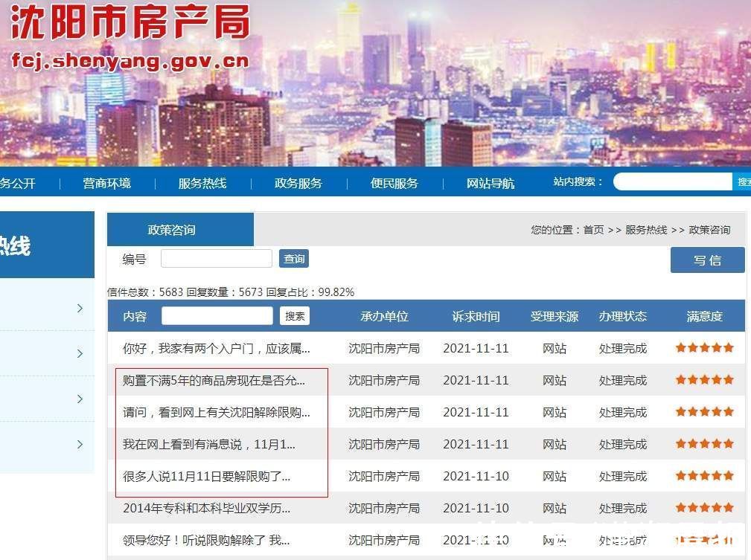Expand the bottom sidebar category chevron

point(80,444)
